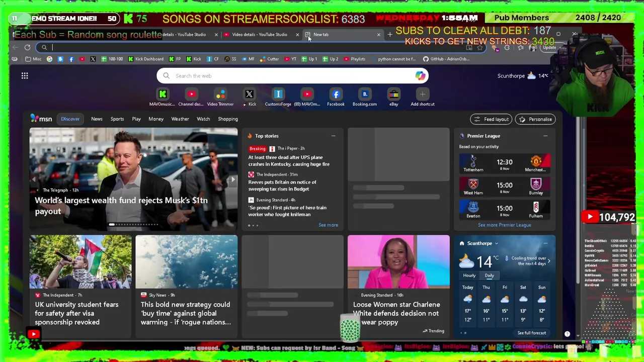
Task: Open the X bookmark in bookmarks bar
Action: click(93, 59)
